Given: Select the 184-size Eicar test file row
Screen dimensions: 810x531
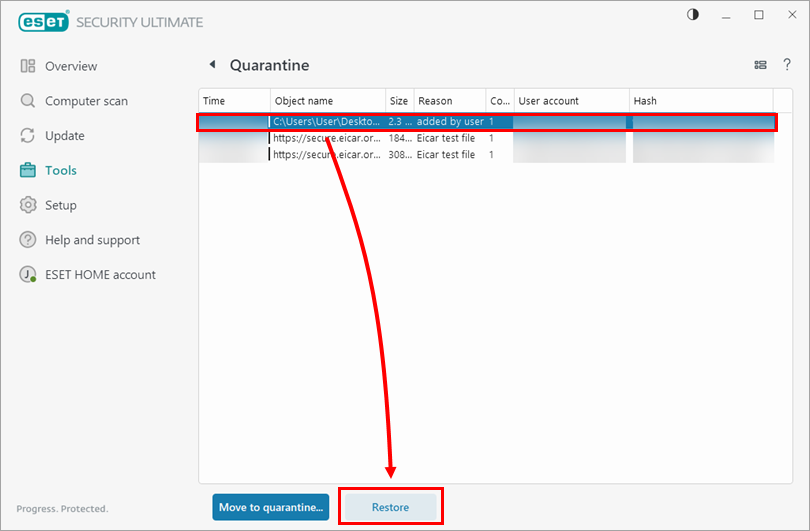Looking at the screenshot, I should [450, 138].
